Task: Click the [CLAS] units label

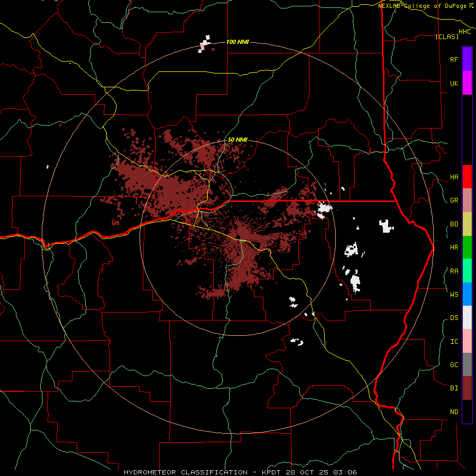Action: pyautogui.click(x=447, y=36)
